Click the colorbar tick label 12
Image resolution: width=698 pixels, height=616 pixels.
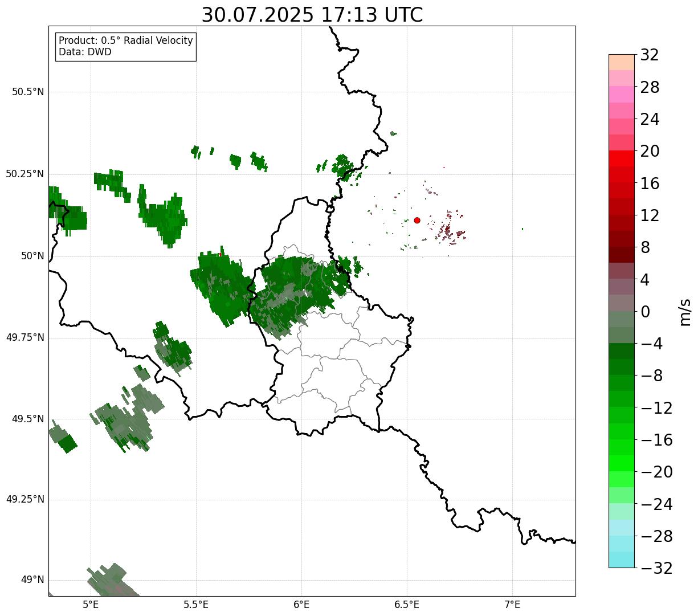650,216
